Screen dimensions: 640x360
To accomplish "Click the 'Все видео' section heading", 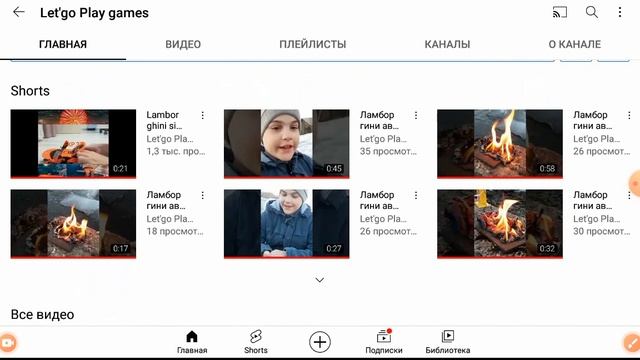I will (42, 315).
